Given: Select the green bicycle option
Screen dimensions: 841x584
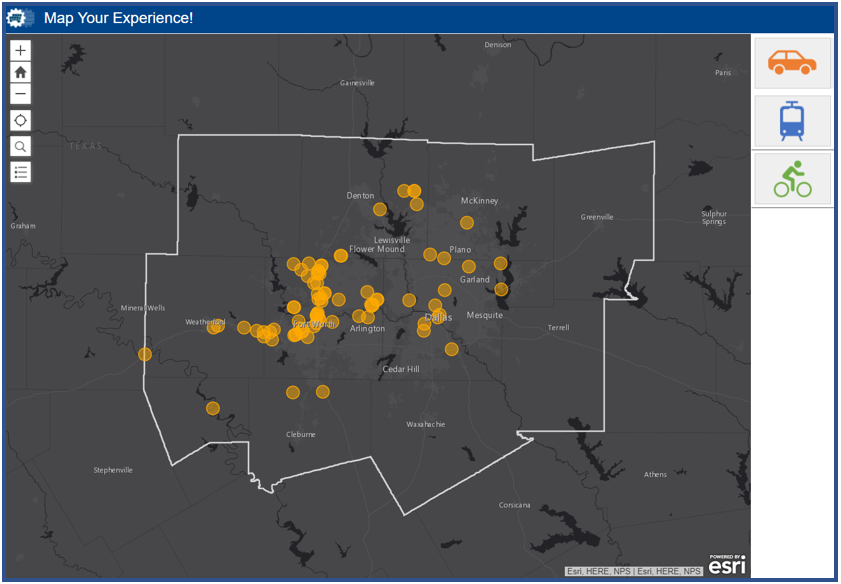Looking at the screenshot, I should [x=792, y=180].
